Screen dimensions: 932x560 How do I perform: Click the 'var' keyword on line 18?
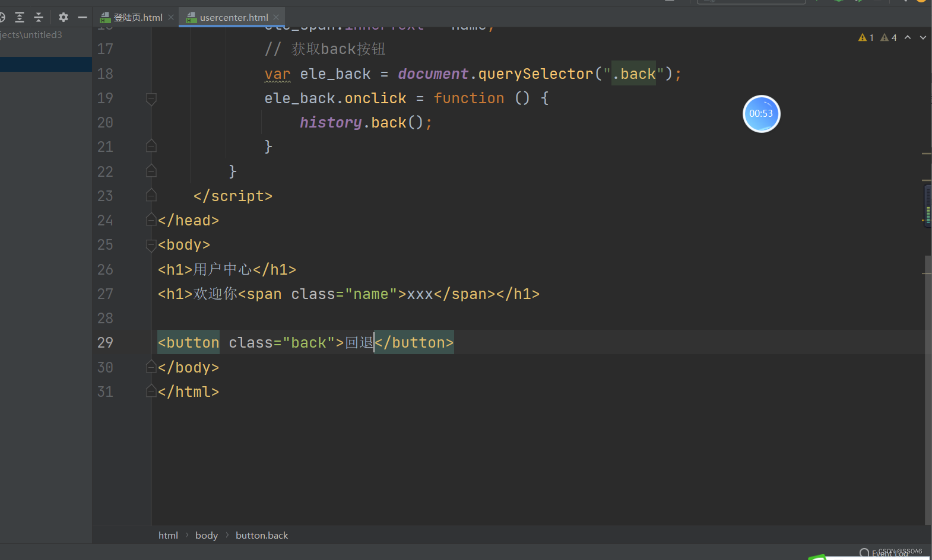point(277,74)
